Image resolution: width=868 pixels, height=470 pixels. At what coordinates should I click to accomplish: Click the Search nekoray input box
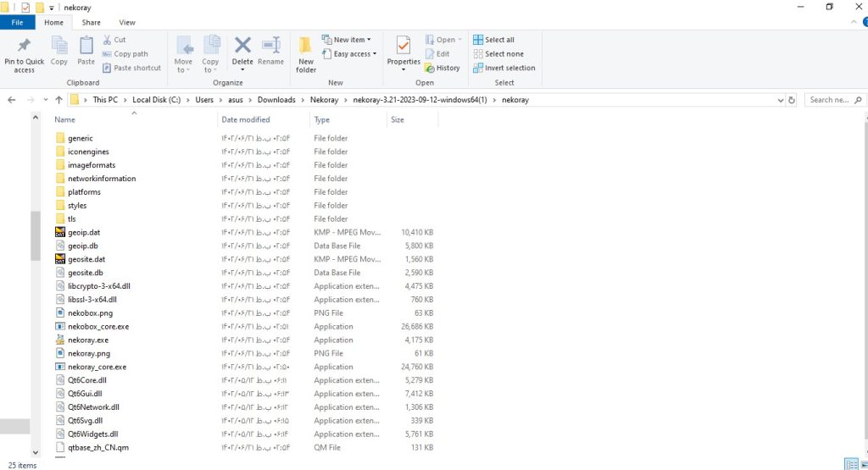(834, 100)
